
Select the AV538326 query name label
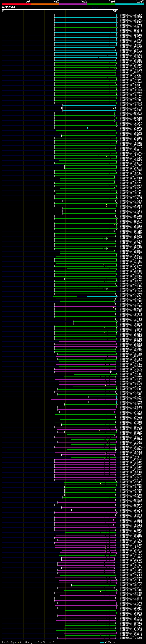[8, 8]
